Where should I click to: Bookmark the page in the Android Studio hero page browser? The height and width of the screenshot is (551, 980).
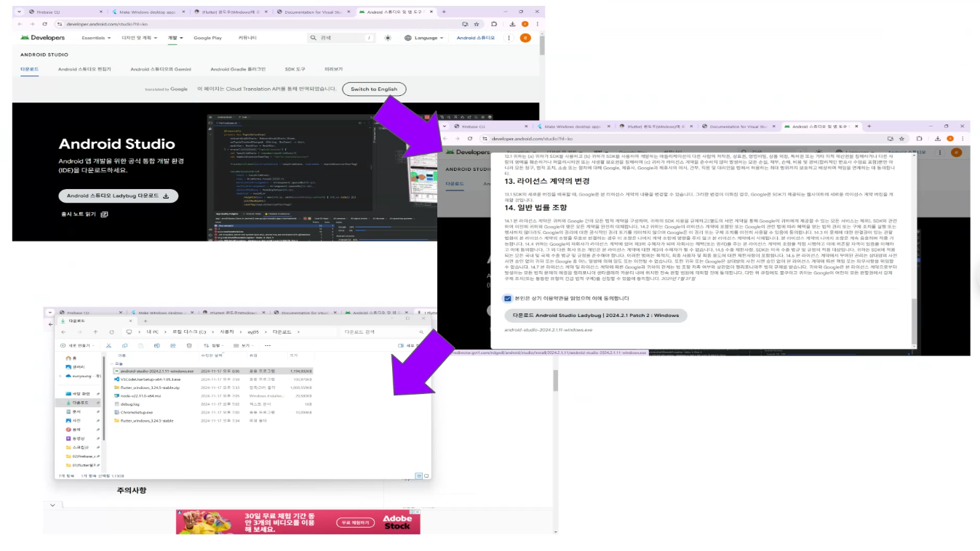(477, 24)
